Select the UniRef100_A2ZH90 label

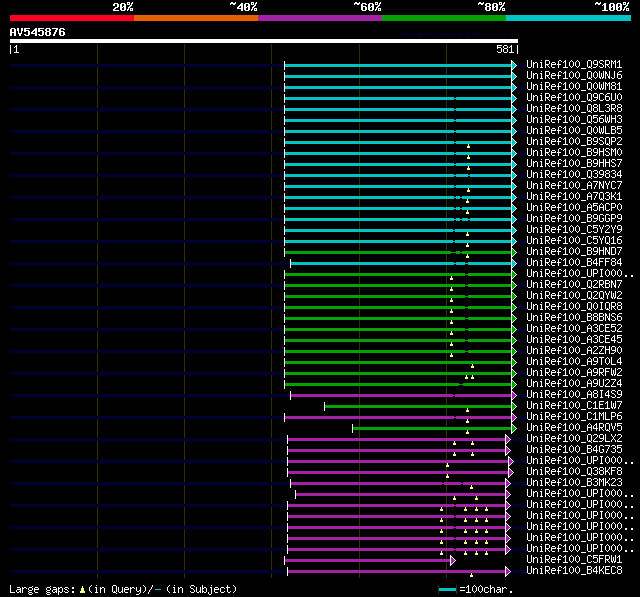point(574,351)
